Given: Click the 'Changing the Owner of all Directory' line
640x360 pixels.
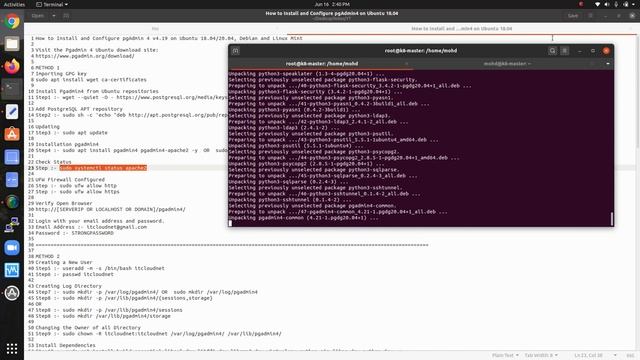Looking at the screenshot, I should pos(88,328).
